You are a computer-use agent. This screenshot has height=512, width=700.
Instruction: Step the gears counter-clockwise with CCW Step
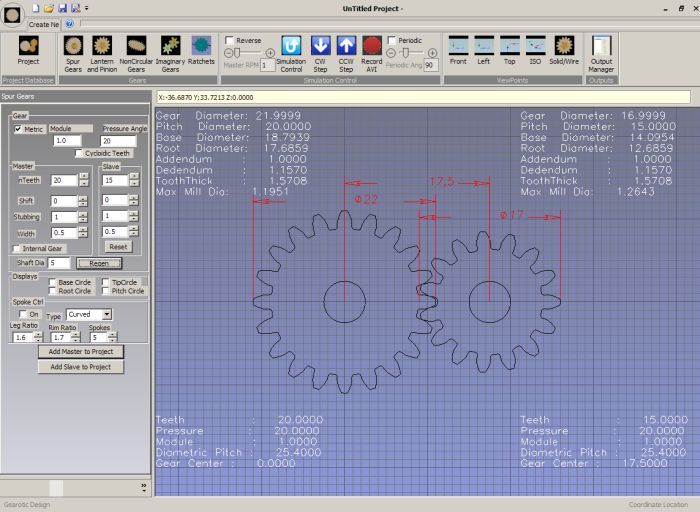pos(346,54)
